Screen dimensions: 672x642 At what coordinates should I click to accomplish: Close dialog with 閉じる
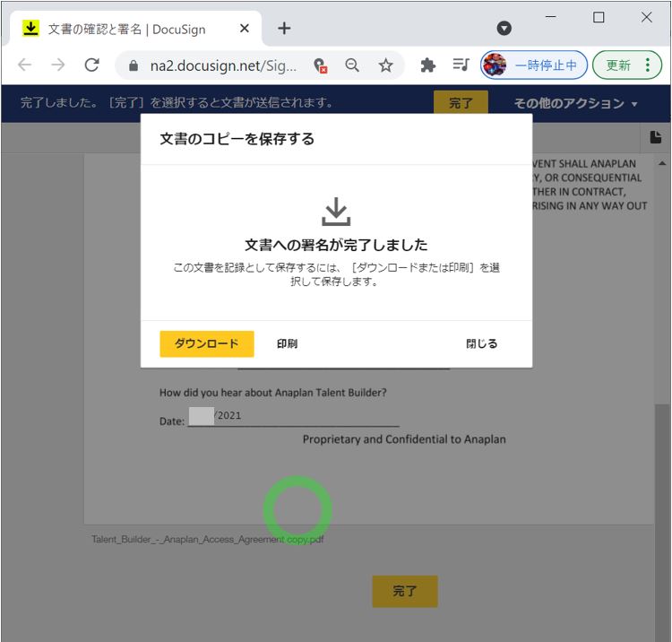pos(482,343)
